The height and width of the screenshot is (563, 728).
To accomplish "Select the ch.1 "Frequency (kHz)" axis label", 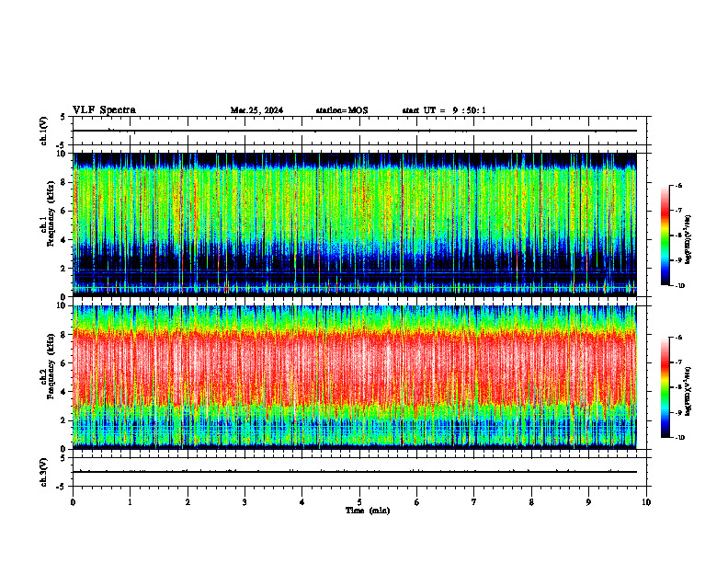I will click(51, 214).
